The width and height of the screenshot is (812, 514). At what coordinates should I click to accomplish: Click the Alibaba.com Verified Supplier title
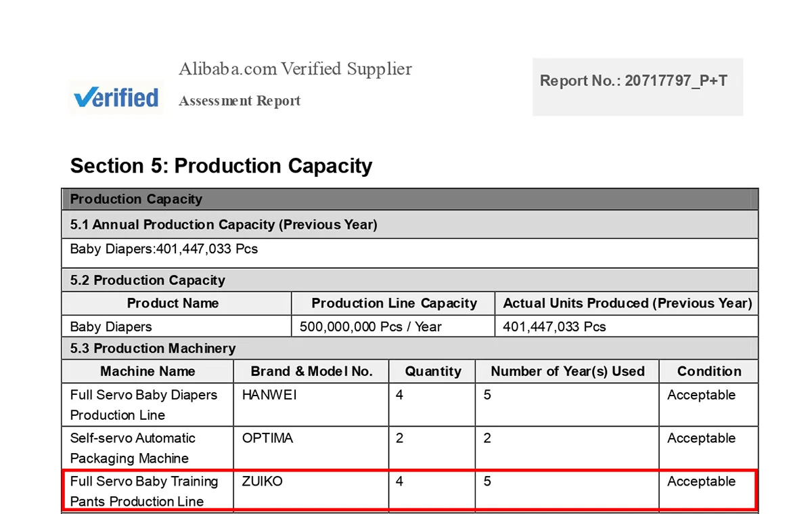(x=295, y=68)
